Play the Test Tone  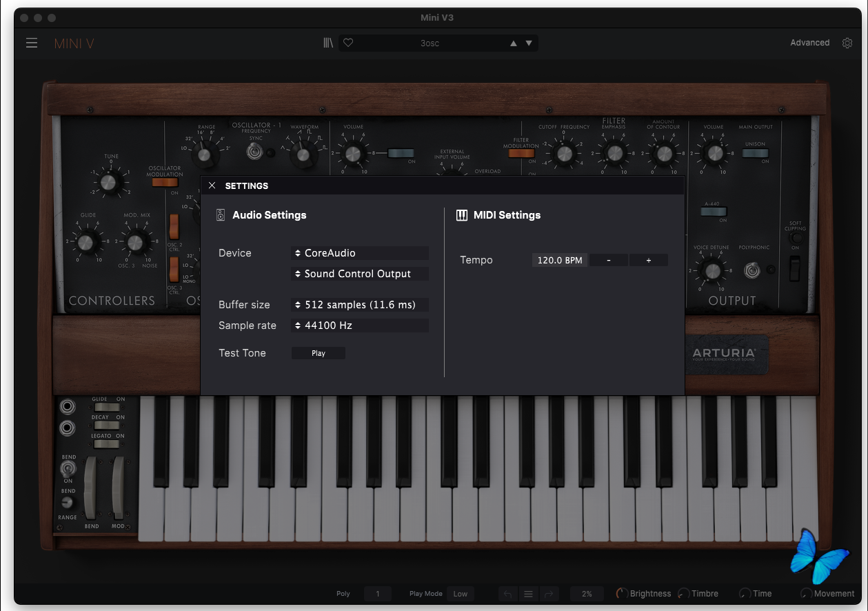318,353
